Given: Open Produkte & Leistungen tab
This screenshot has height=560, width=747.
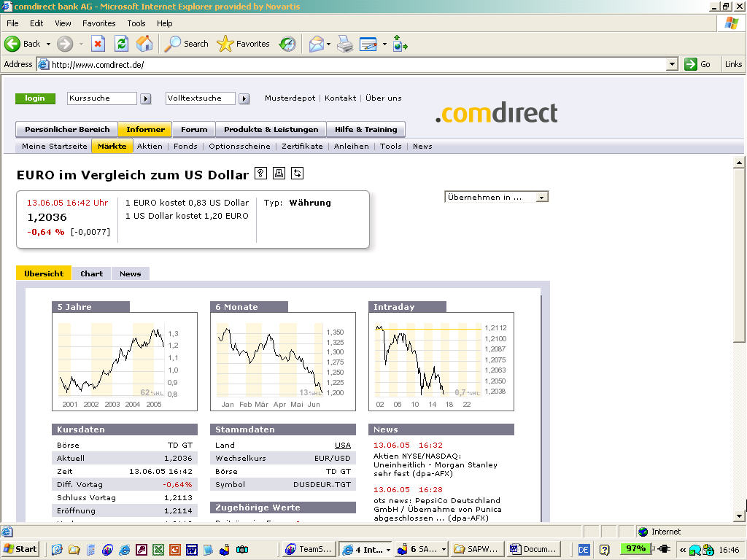Looking at the screenshot, I should coord(271,130).
